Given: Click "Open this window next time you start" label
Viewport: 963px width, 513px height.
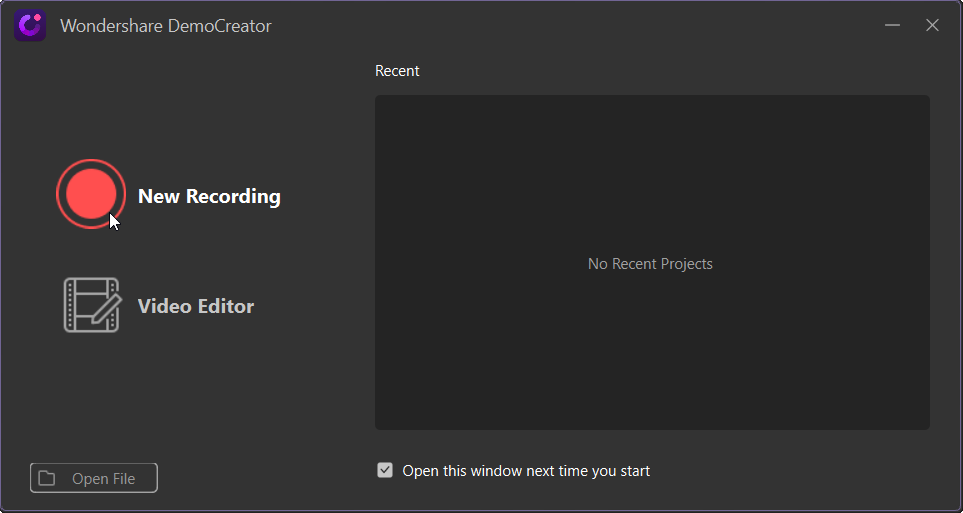Looking at the screenshot, I should click(526, 471).
